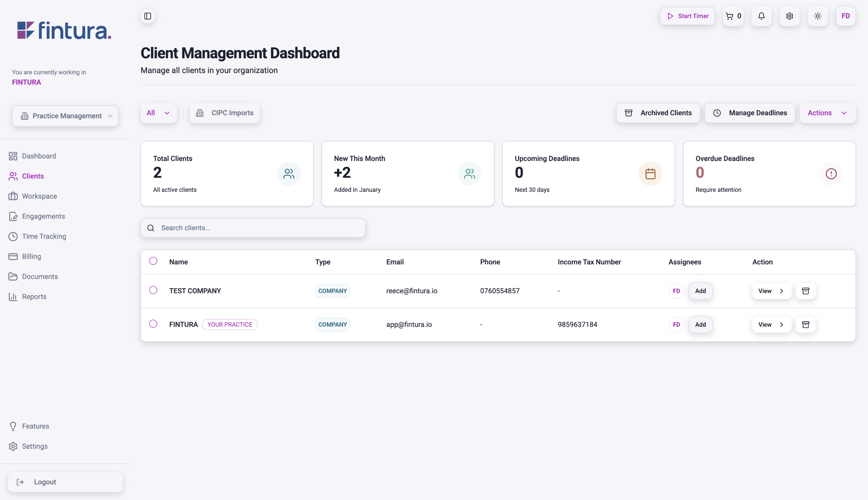Viewport: 868px width, 500px height.
Task: Toggle the light/dark theme sun icon
Action: [x=817, y=16]
